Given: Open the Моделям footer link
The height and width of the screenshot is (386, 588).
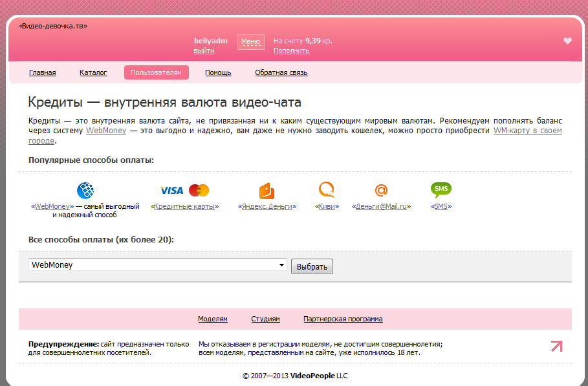Looking at the screenshot, I should [213, 319].
